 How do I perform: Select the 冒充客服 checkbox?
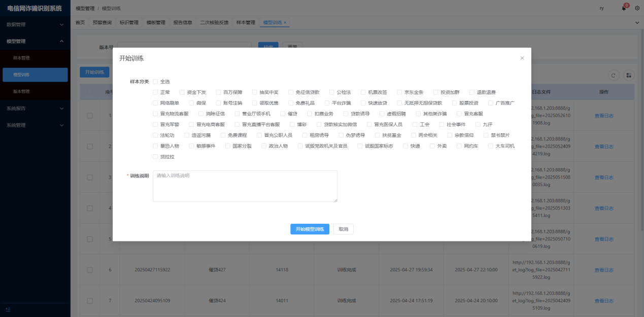tap(460, 114)
